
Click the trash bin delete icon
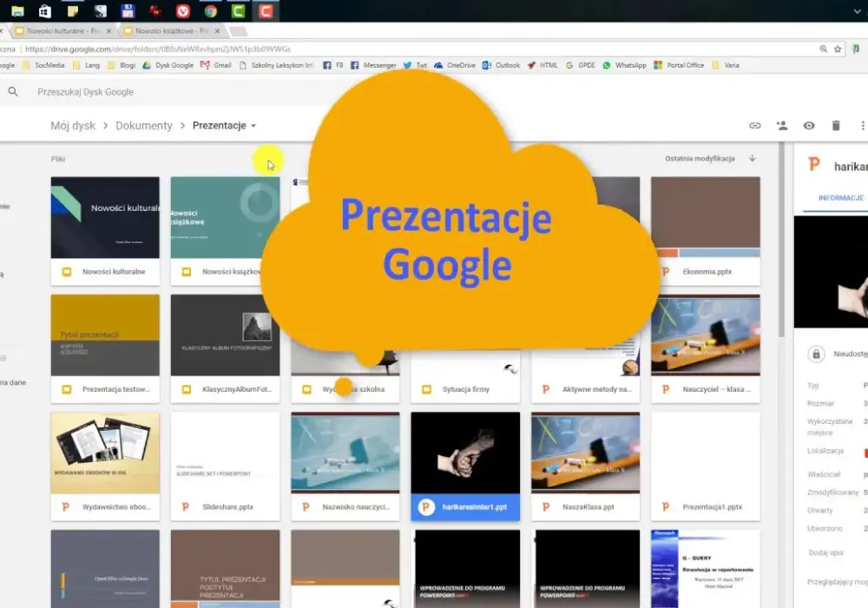[836, 126]
